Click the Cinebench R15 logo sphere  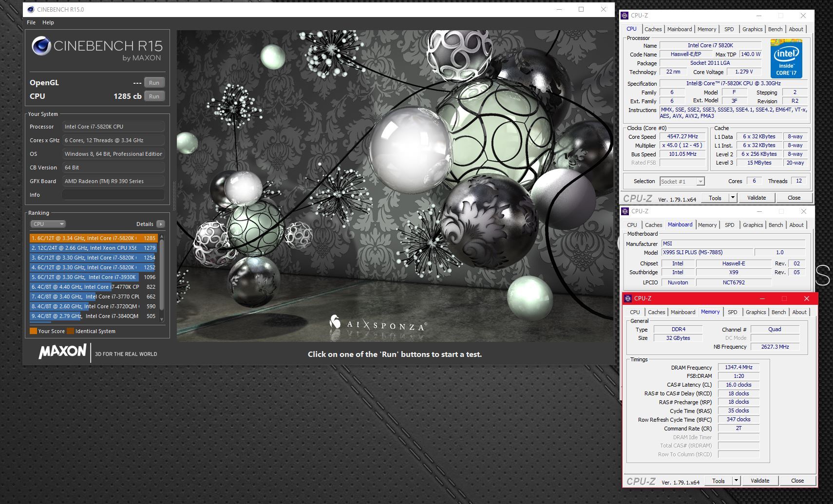pos(41,46)
